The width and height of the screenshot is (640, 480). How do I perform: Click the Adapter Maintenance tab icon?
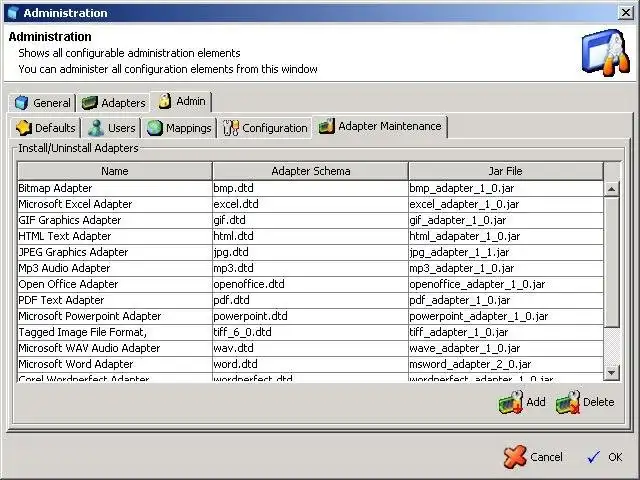(327, 126)
